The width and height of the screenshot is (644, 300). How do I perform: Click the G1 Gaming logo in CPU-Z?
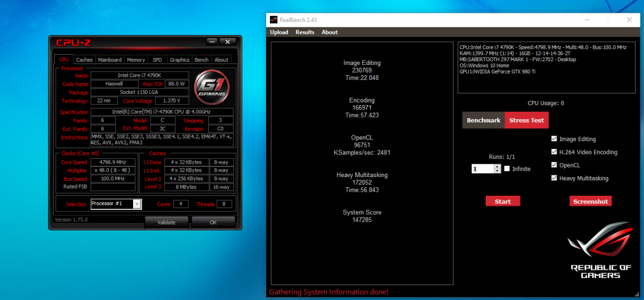tap(211, 88)
